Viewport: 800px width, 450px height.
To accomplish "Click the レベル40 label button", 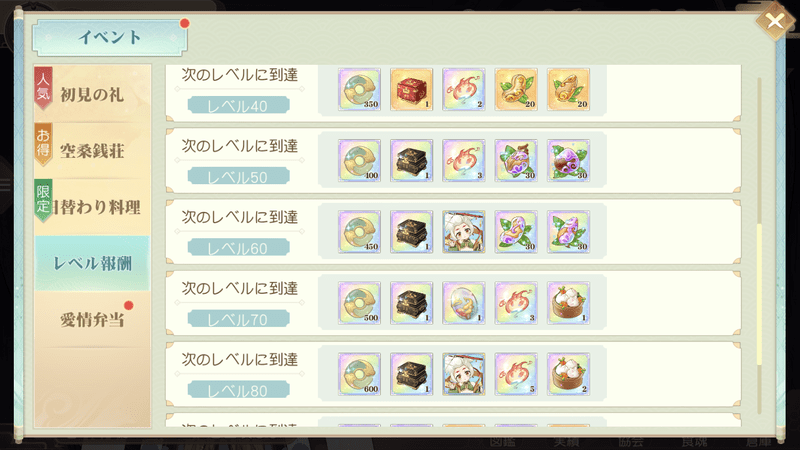I will point(238,106).
